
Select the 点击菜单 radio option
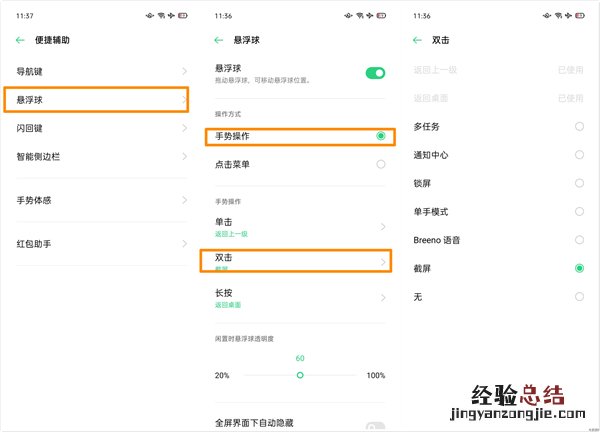tap(380, 164)
